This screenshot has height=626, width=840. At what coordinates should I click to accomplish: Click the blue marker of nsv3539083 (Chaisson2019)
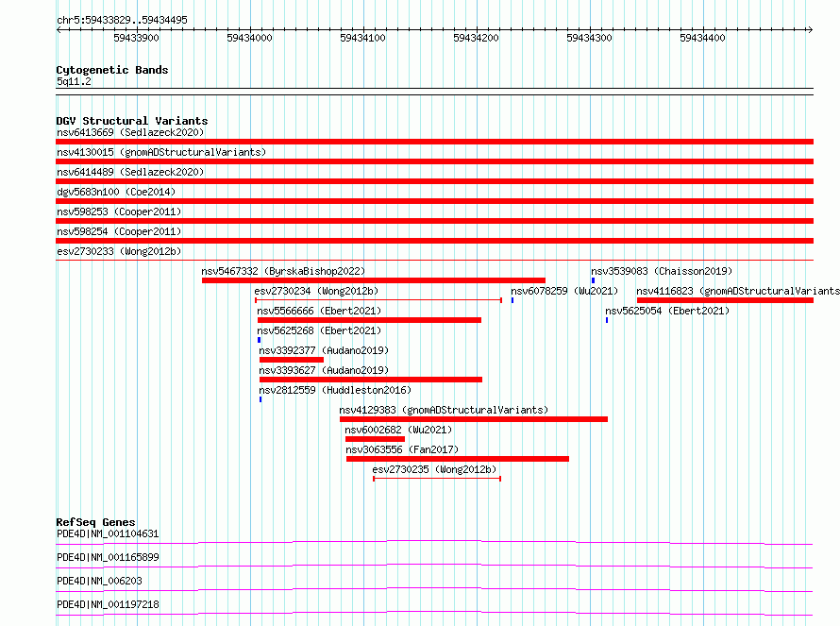coord(593,280)
